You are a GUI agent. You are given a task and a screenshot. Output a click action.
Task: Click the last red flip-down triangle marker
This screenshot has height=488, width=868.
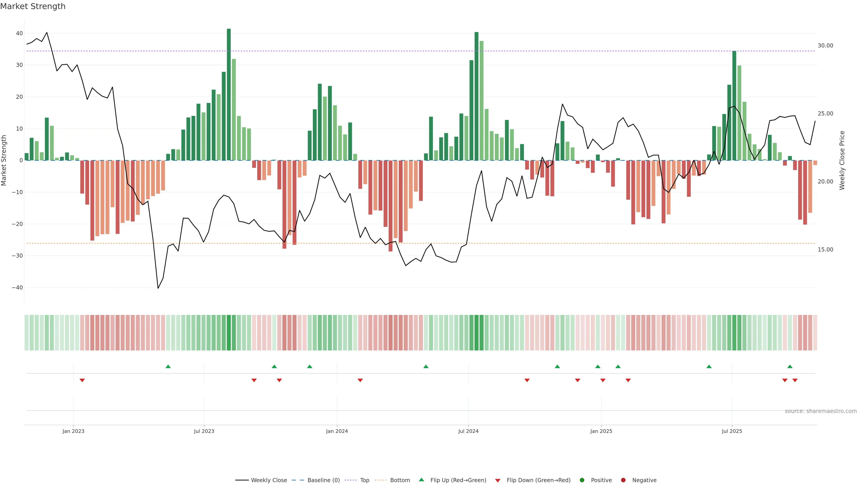(795, 380)
